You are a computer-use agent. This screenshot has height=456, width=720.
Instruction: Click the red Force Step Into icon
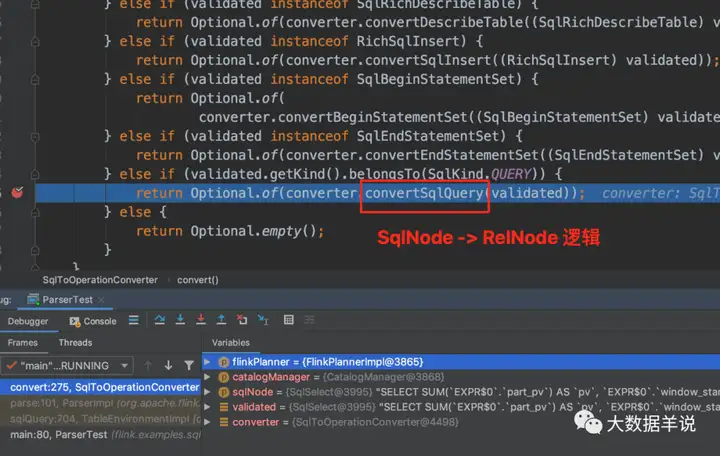[x=201, y=320]
